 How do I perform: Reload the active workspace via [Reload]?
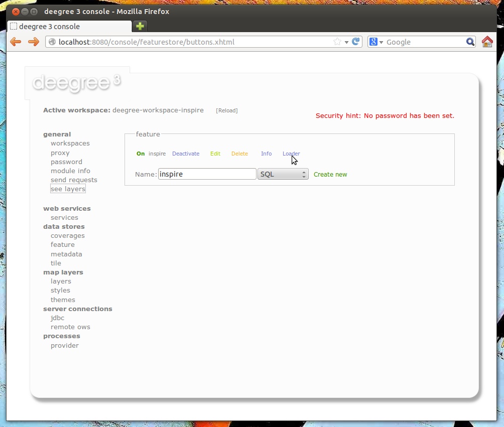tap(227, 110)
